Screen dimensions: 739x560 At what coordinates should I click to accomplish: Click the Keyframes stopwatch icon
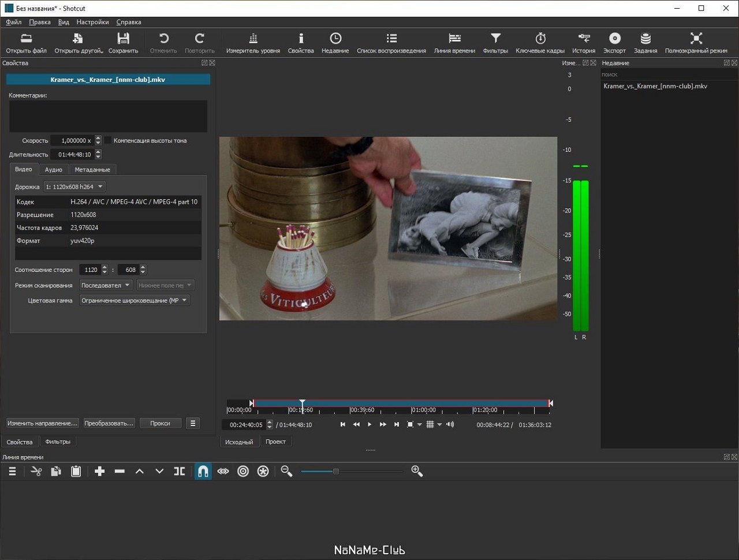click(540, 43)
